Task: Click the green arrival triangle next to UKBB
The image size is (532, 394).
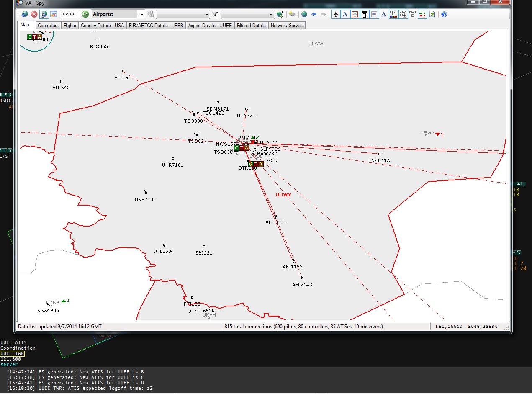Action: coord(63,301)
